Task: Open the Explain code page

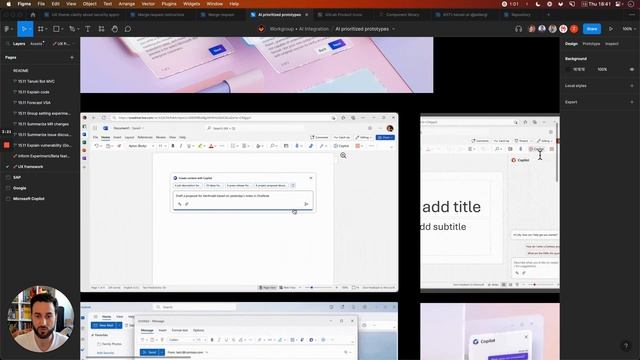Action: 33,92
